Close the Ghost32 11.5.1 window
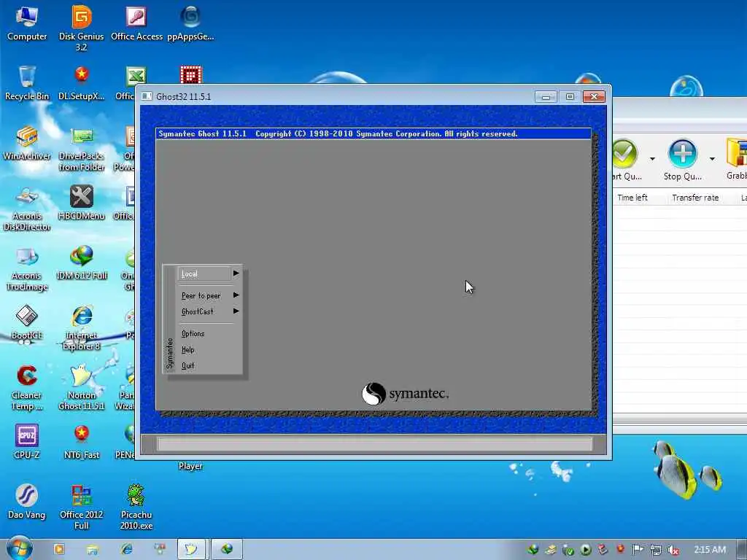 (x=594, y=97)
